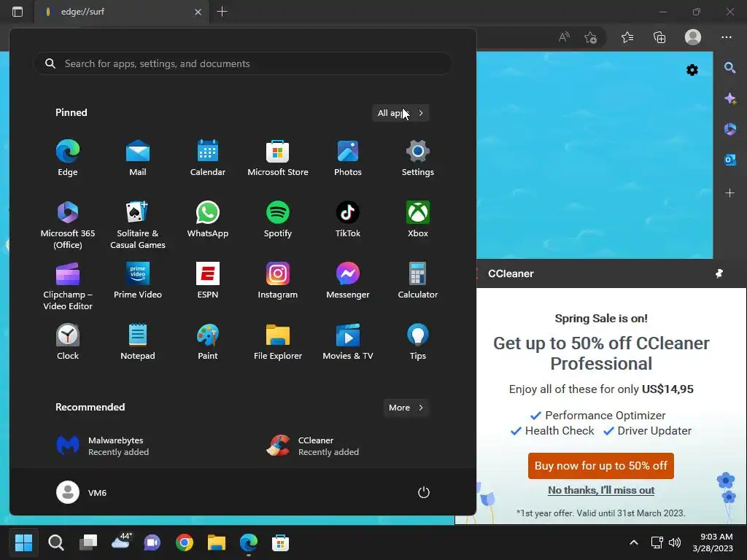Open Edge from pinned apps
Screen dimensions: 747x560
(68, 158)
